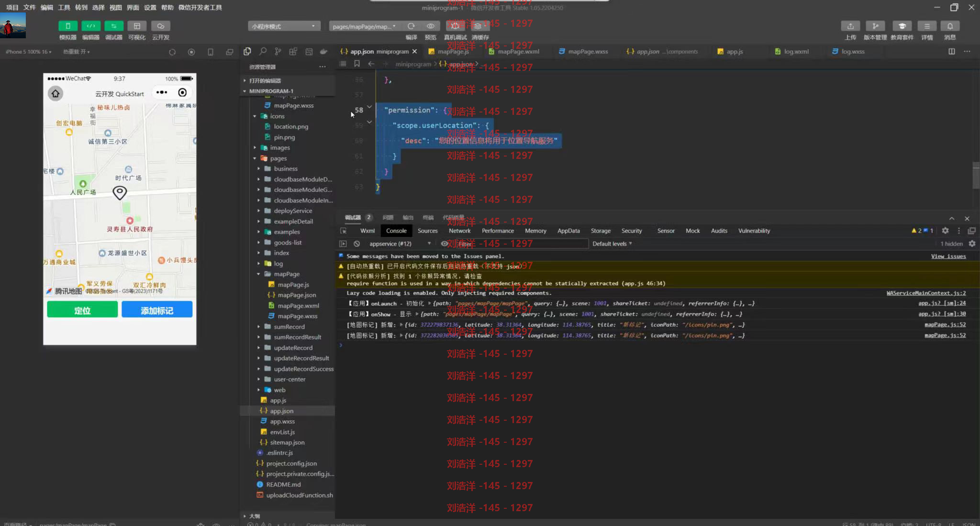Open the mini program mode dropdown

click(x=284, y=26)
